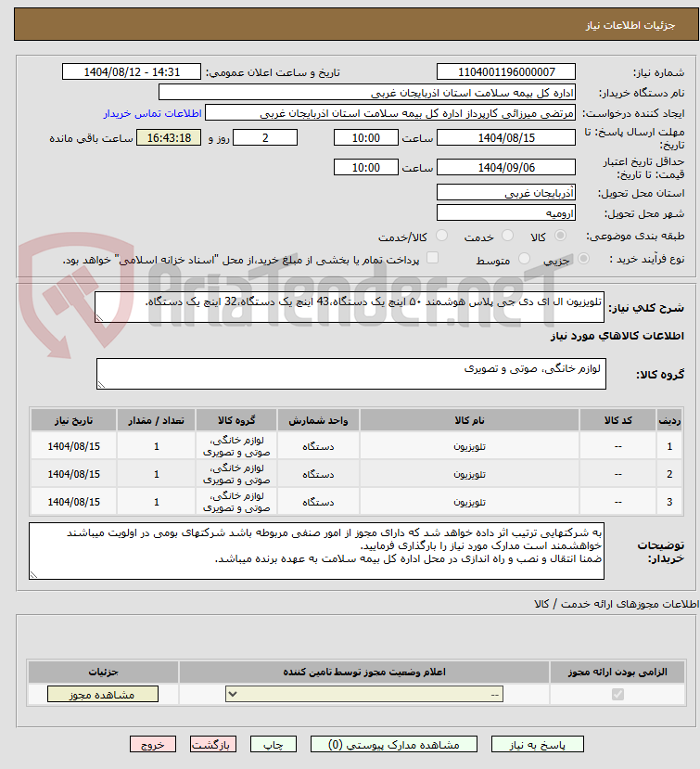This screenshot has width=700, height=769.
Task: Click the خروج exit button
Action: tap(152, 744)
